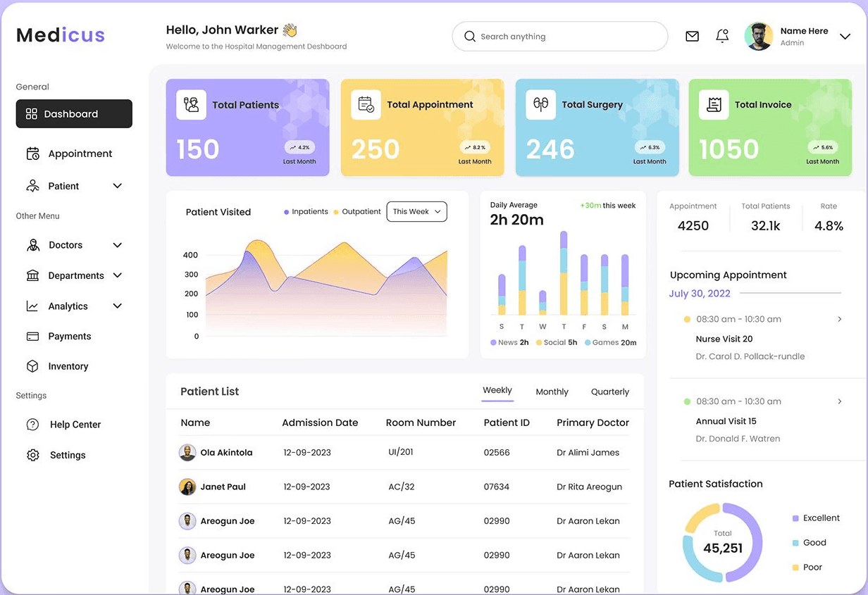Open the Dashboard icon in the sidebar
The image size is (868, 595).
click(x=33, y=113)
